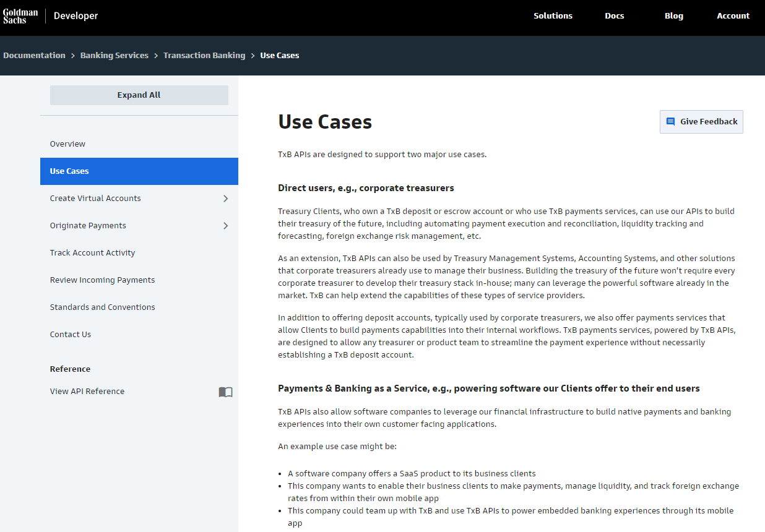Open the View API Reference book icon
Screen dimensions: 765x532
tap(225, 392)
